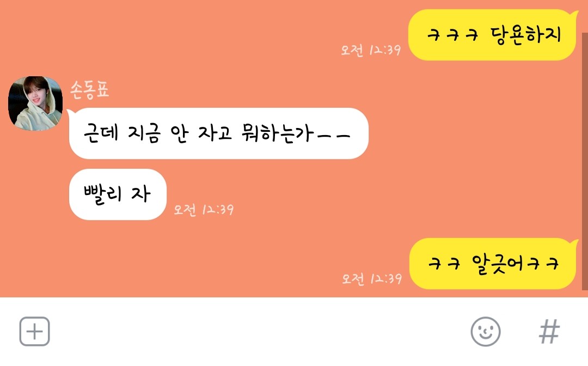Viewport: 588px width, 366px height.
Task: Click the '당욘하지' word in yellow bubble
Action: click(x=525, y=35)
